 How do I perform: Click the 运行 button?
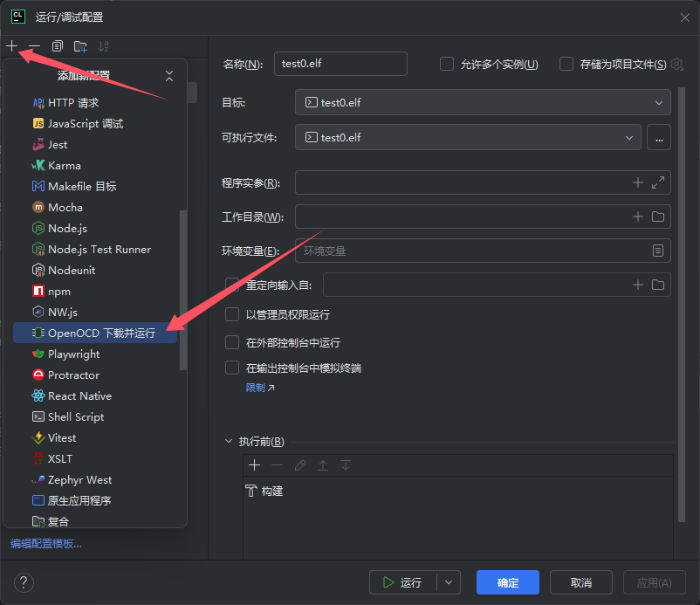click(403, 582)
